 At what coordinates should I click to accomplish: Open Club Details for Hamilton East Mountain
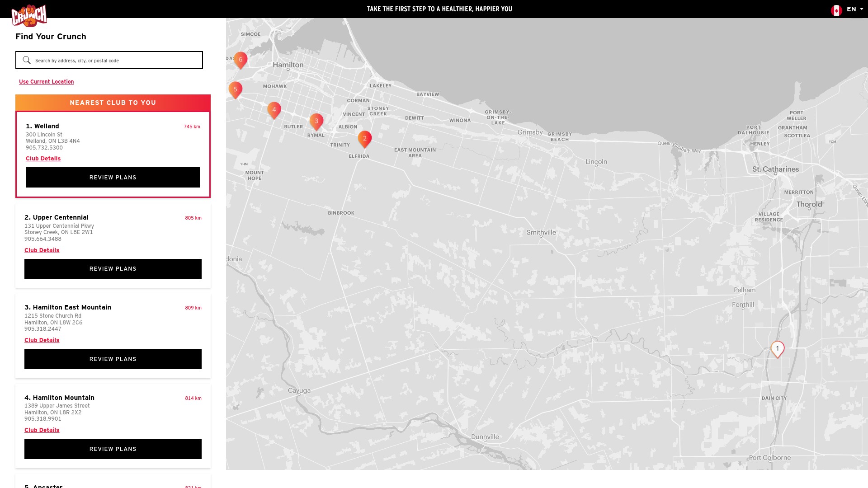point(42,340)
